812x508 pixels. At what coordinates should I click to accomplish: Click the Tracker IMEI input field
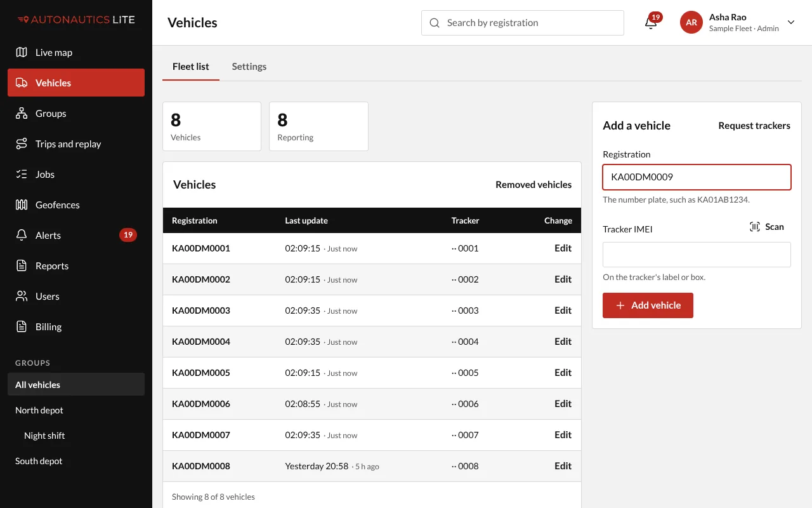(697, 255)
